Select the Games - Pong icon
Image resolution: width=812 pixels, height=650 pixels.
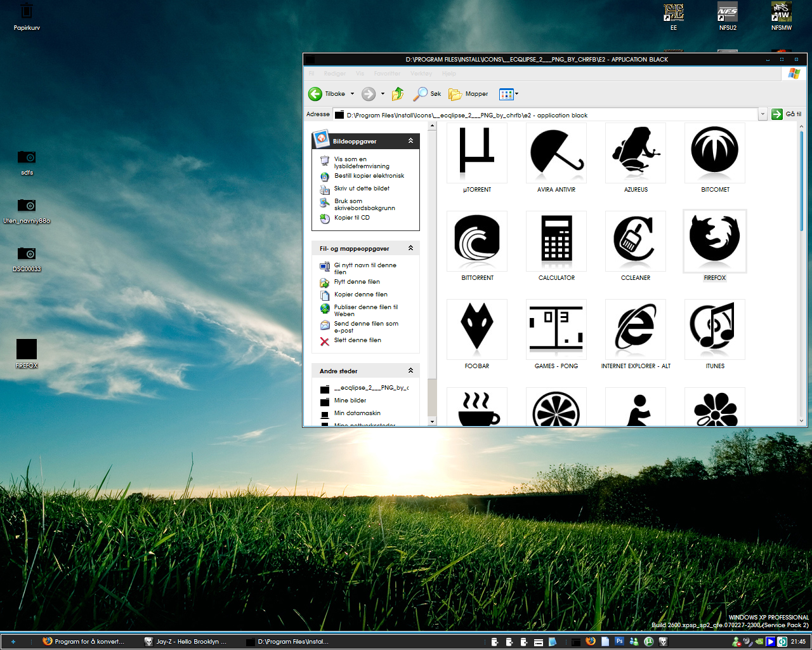tap(556, 329)
